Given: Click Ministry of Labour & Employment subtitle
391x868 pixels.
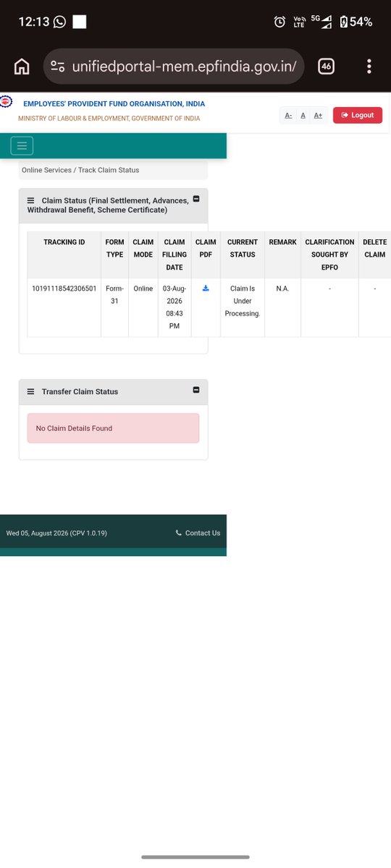Looking at the screenshot, I should pyautogui.click(x=109, y=119).
